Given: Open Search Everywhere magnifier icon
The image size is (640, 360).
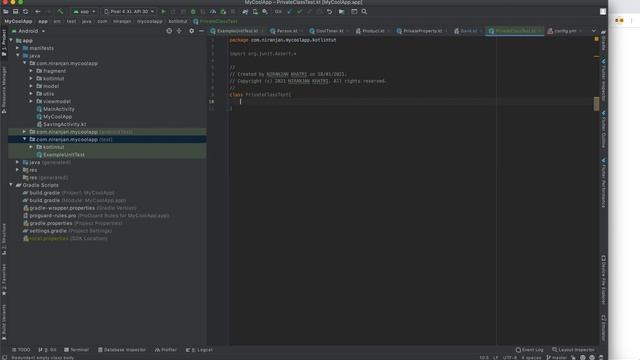Looking at the screenshot, I should point(364,12).
